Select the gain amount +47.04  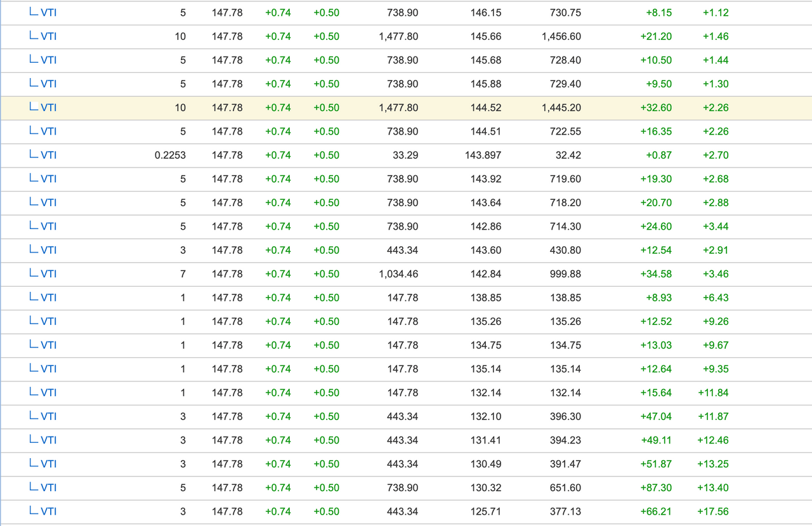656,416
